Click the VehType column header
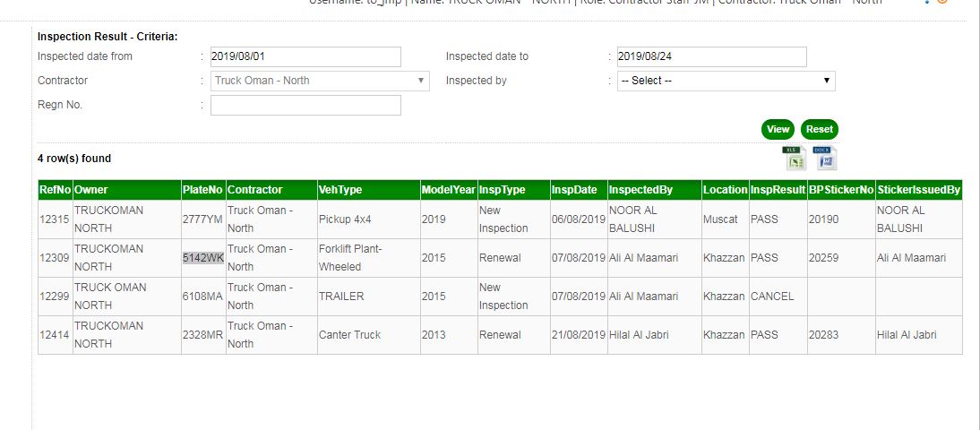The image size is (980, 430). (340, 190)
